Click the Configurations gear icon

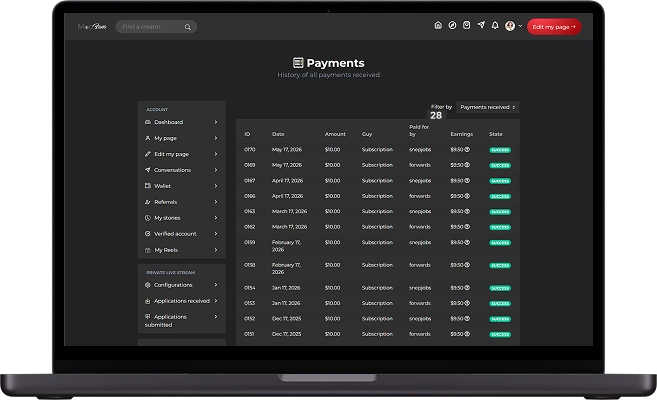tap(147, 285)
